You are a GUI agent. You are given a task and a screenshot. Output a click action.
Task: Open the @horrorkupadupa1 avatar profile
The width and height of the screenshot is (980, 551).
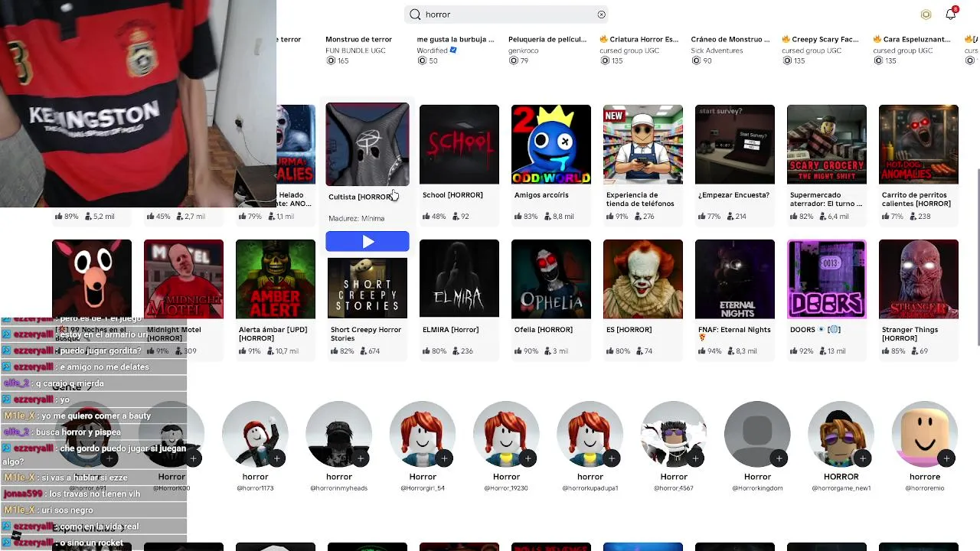pos(590,434)
